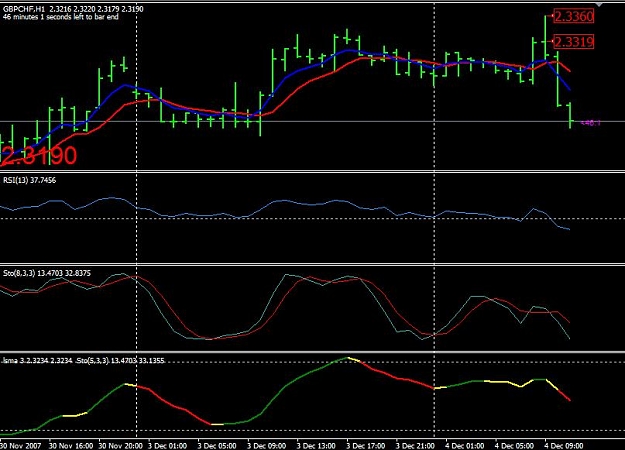Viewport: 625px width, 450px height.
Task: Click the 3 Dec 01:00 time axis label
Action: tap(167, 446)
